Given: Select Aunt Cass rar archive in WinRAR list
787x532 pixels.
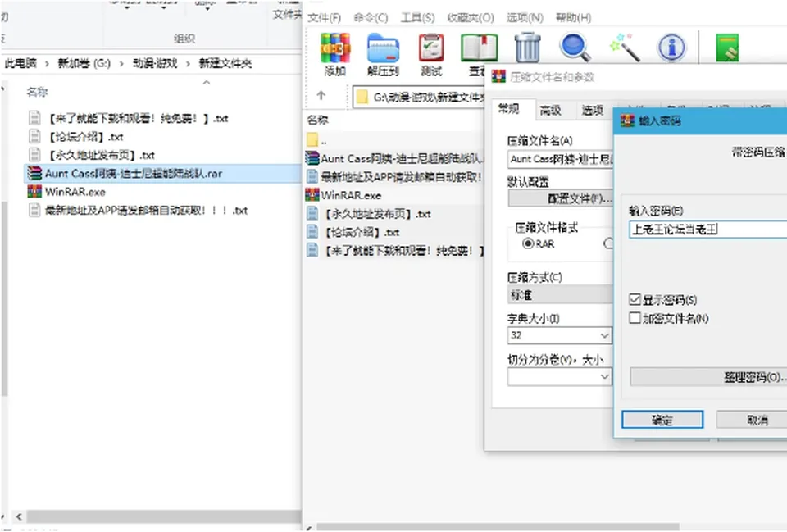Looking at the screenshot, I should click(394, 158).
